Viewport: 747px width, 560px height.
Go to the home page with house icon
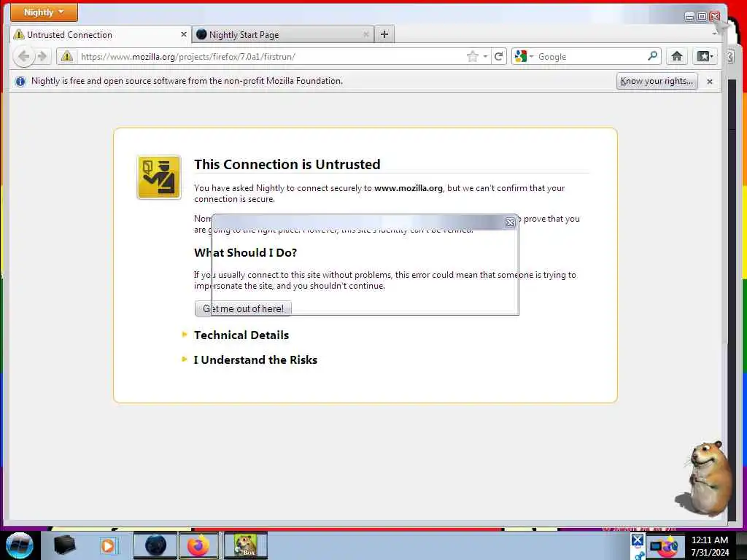pos(677,57)
